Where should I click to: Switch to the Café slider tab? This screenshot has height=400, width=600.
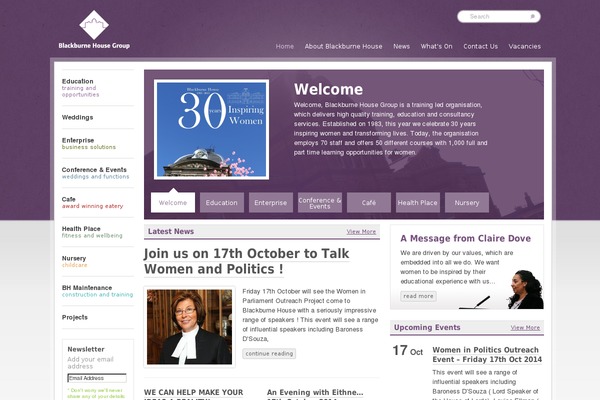click(369, 202)
